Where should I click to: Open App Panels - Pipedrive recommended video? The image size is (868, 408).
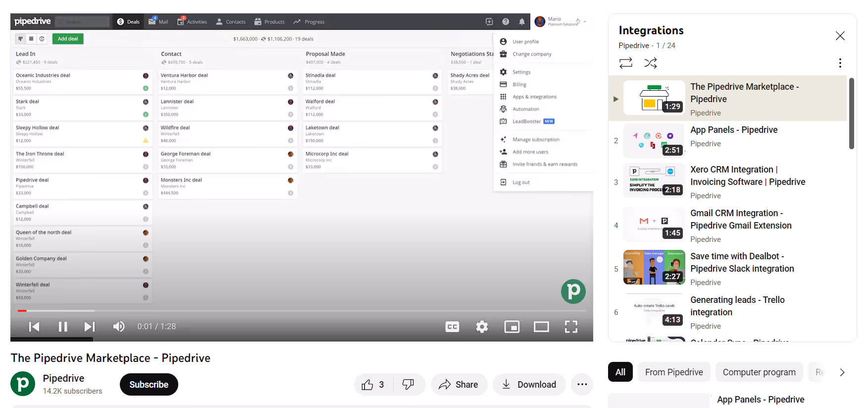coord(761,400)
